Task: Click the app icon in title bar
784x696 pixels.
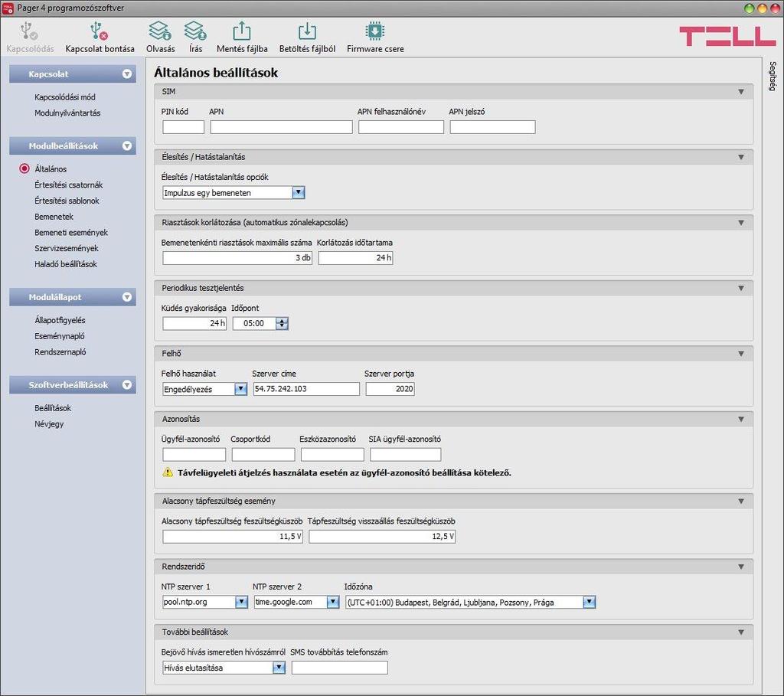Action: pos(8,8)
